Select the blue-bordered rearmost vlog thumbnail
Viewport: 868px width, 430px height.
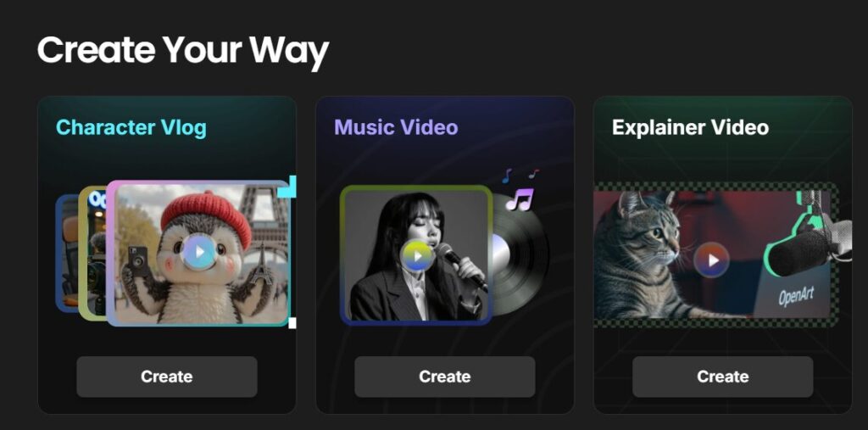tap(67, 254)
